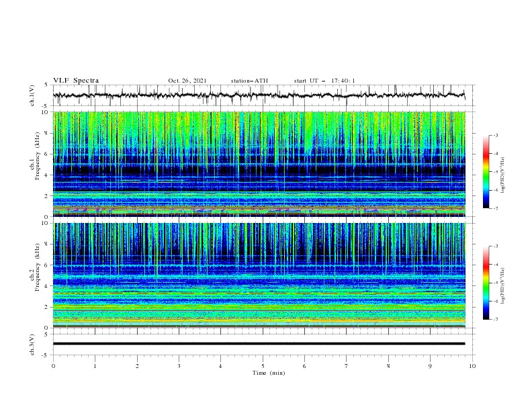The width and height of the screenshot is (532, 411).
Task: Click the ch.2 spectrogram panel
Action: click(x=259, y=275)
